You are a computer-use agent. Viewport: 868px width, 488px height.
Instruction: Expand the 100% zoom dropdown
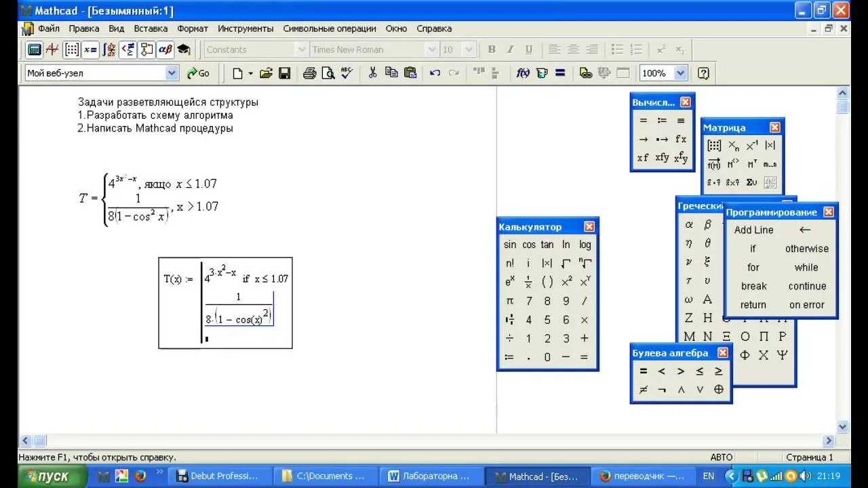coord(681,73)
